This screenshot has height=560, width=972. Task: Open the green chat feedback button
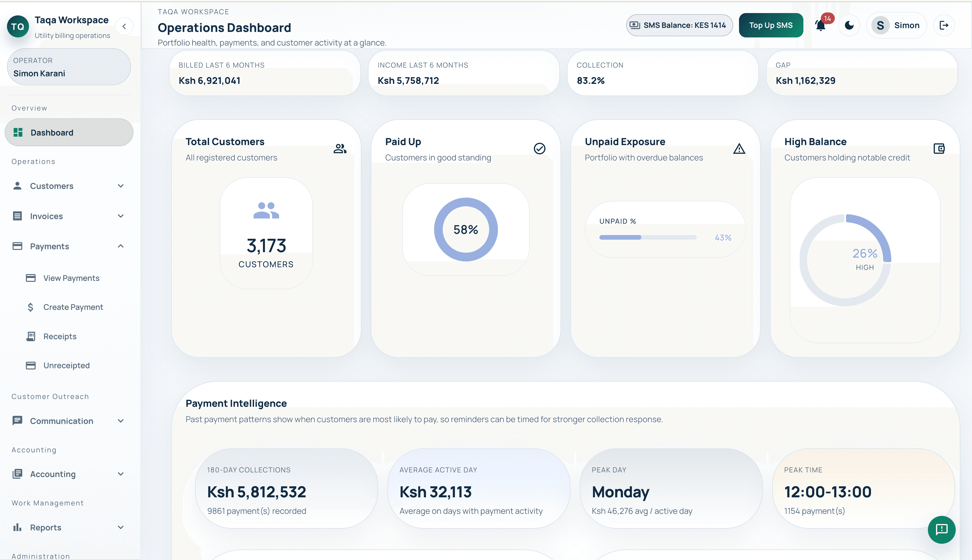[x=941, y=529]
